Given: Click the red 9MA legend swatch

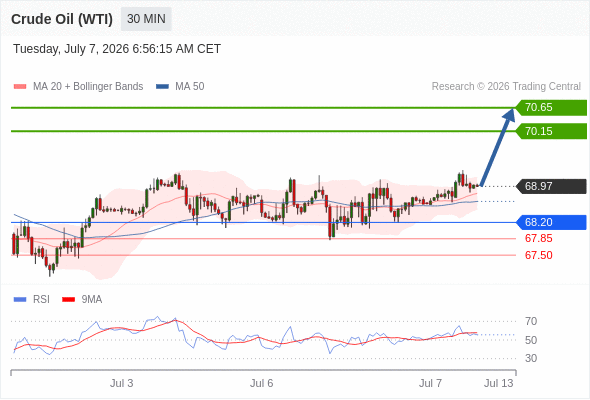Looking at the screenshot, I should click(x=68, y=300).
